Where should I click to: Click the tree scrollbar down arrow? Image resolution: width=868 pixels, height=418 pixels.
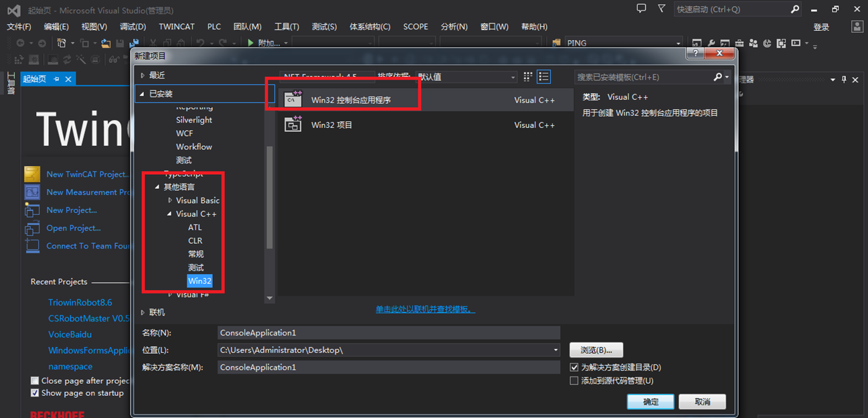(270, 298)
